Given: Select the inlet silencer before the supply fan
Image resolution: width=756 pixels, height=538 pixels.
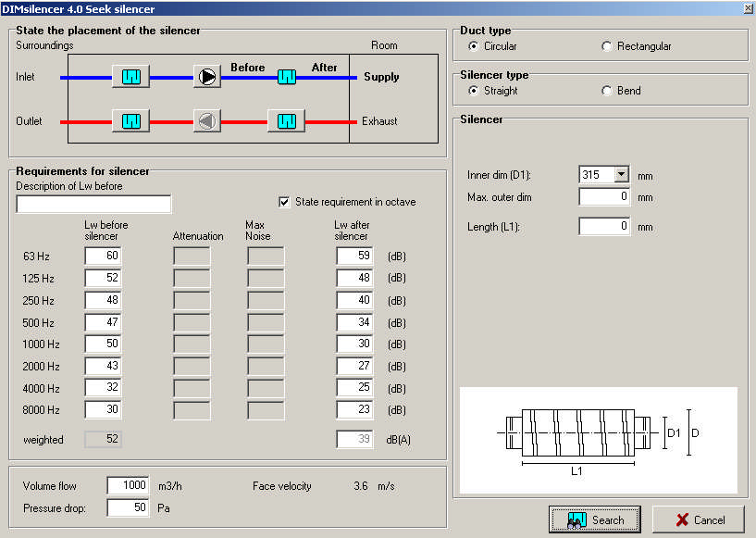Looking at the screenshot, I should pyautogui.click(x=130, y=76).
